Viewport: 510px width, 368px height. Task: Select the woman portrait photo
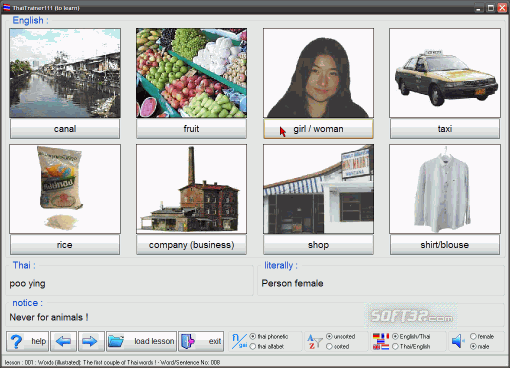[x=318, y=73]
